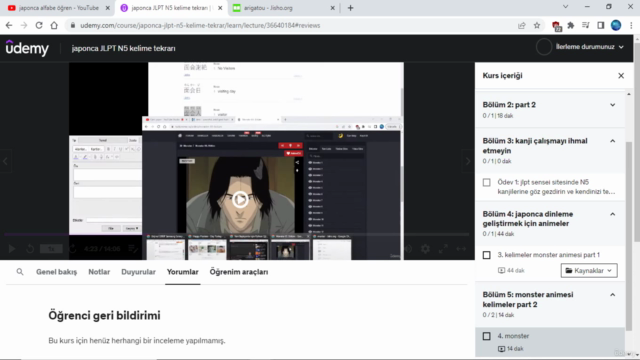
Task: Click the Udemy logo
Action: tap(27, 48)
